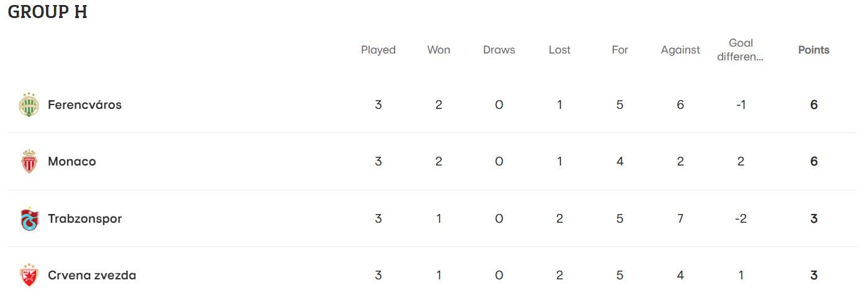Select the For column header
This screenshot has width=868, height=303.
tap(620, 50)
